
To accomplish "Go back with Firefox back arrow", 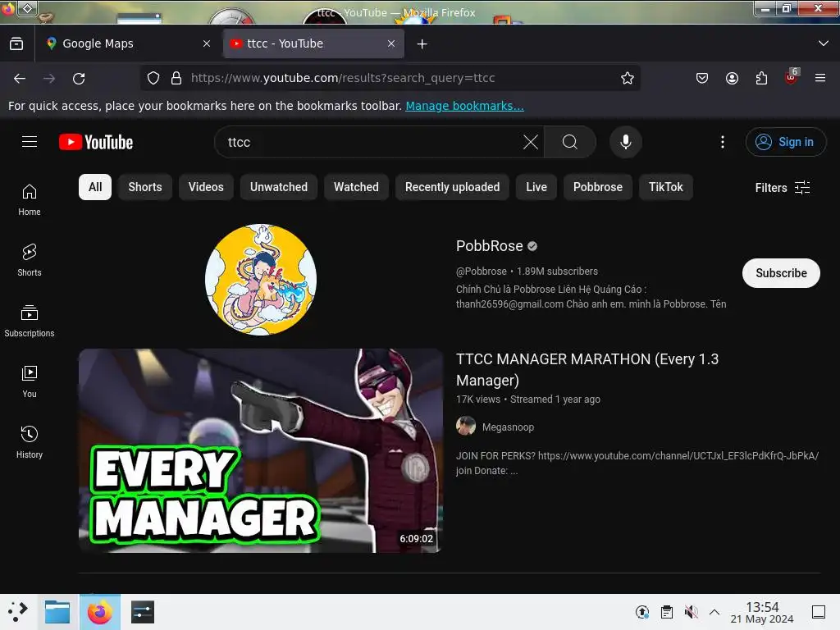I will point(20,78).
